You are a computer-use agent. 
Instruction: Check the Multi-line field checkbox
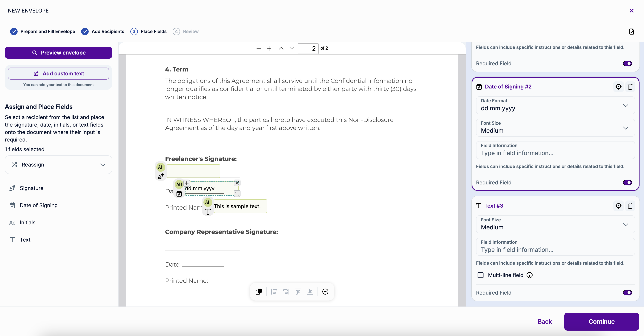pyautogui.click(x=480, y=275)
